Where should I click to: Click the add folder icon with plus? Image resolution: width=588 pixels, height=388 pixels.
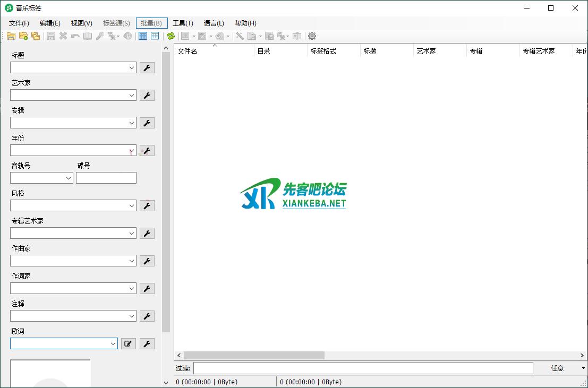coord(23,36)
